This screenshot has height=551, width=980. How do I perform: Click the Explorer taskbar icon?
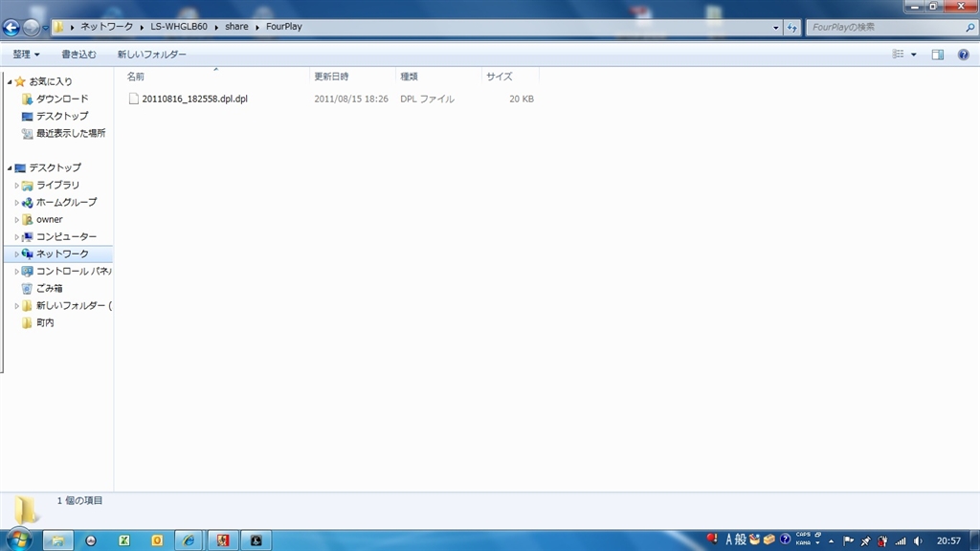(x=57, y=540)
